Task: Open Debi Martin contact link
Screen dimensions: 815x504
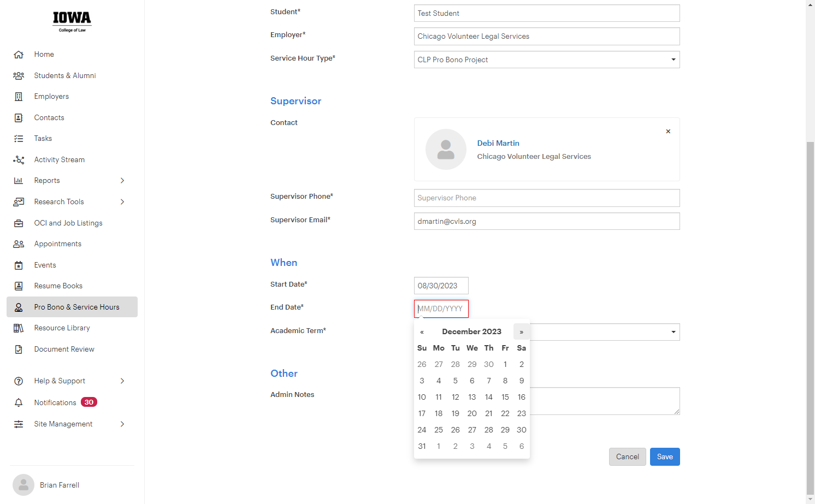Action: (498, 143)
